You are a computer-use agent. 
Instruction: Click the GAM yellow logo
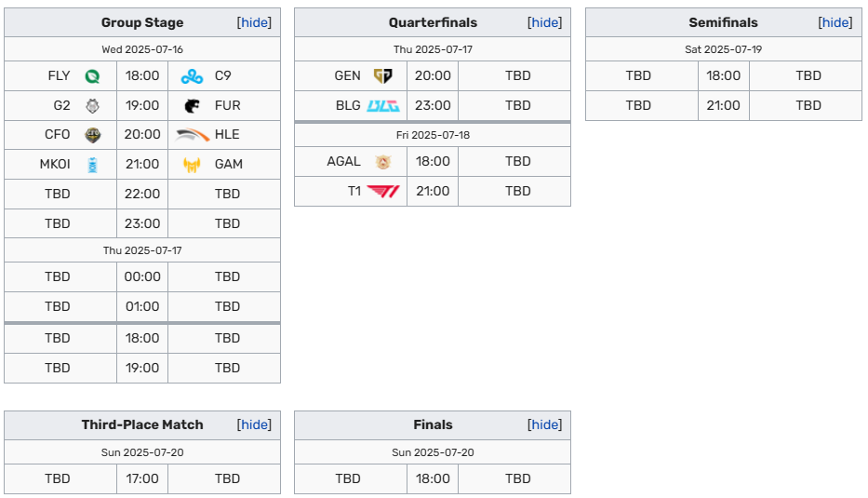pyautogui.click(x=192, y=165)
